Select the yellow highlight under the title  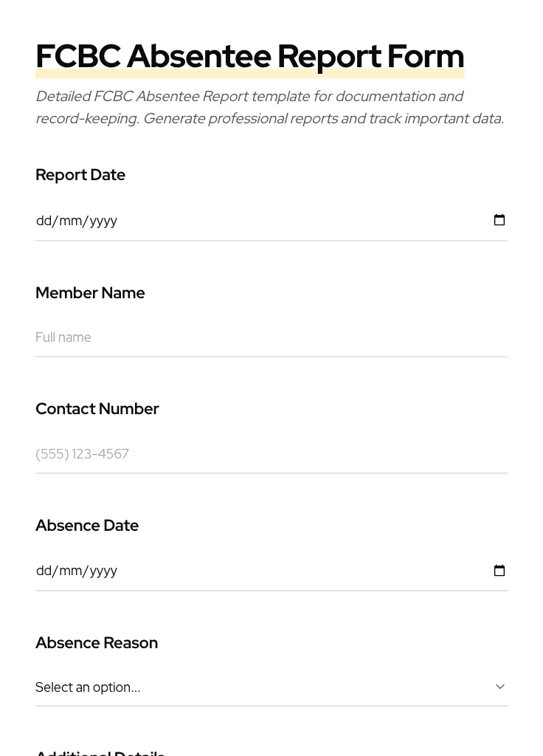click(x=249, y=74)
